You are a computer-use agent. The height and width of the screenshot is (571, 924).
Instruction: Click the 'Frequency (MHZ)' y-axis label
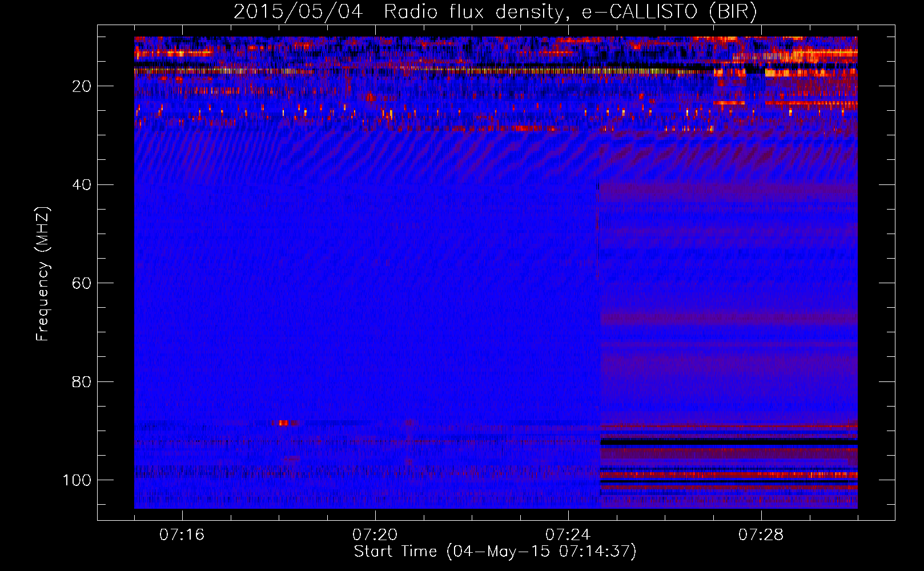(x=43, y=274)
